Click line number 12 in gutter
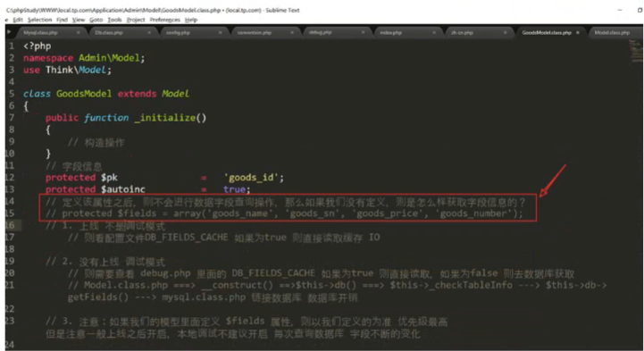This screenshot has width=644, height=351. point(10,178)
